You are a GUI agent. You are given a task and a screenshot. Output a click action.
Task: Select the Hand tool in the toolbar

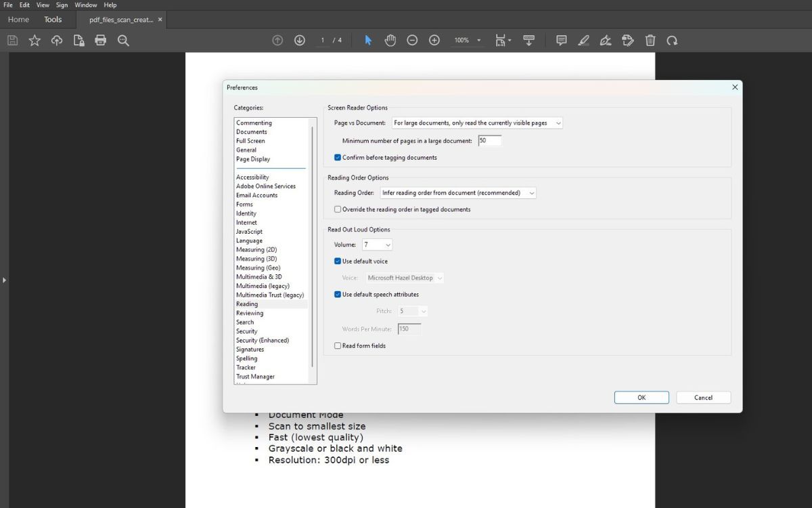(x=390, y=40)
